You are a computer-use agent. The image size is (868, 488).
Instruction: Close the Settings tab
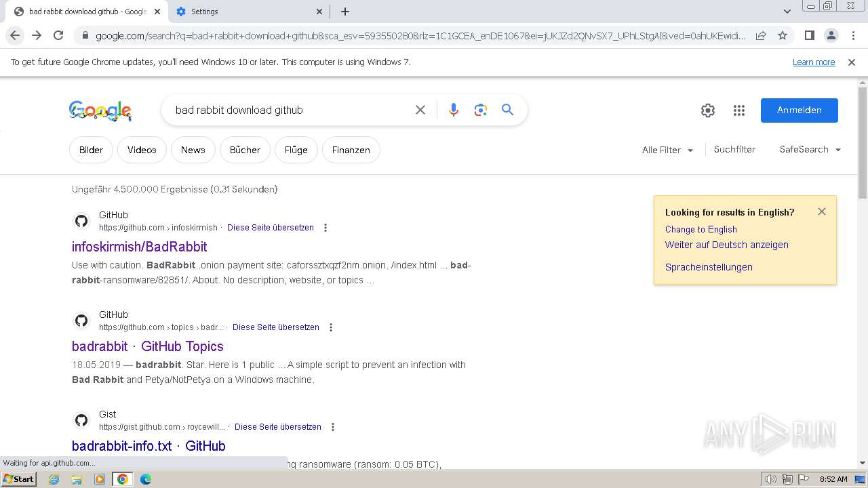coord(319,12)
